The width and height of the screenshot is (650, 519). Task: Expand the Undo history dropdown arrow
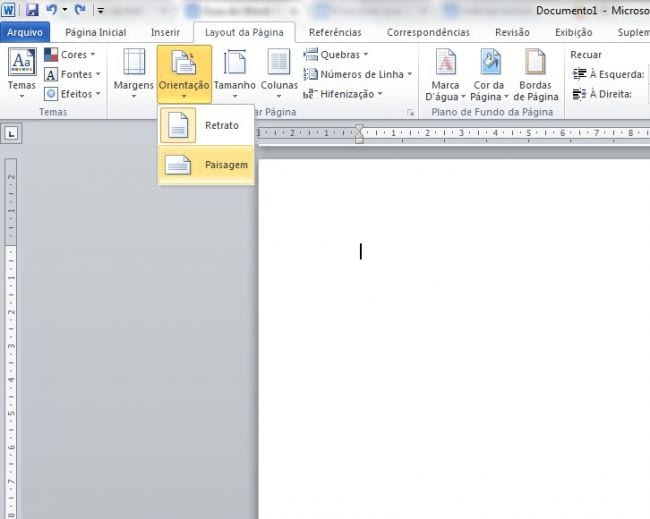click(x=65, y=9)
